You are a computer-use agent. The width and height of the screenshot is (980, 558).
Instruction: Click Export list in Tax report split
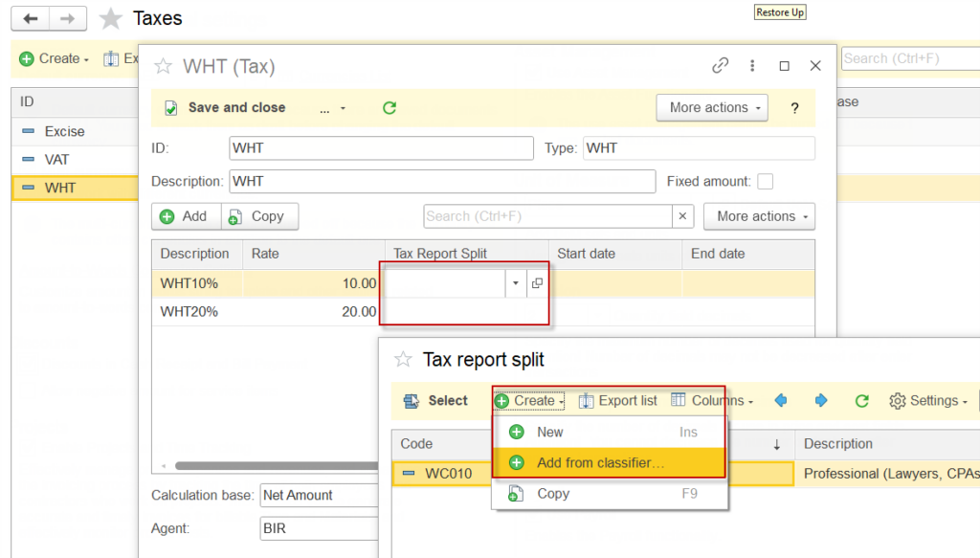(617, 401)
